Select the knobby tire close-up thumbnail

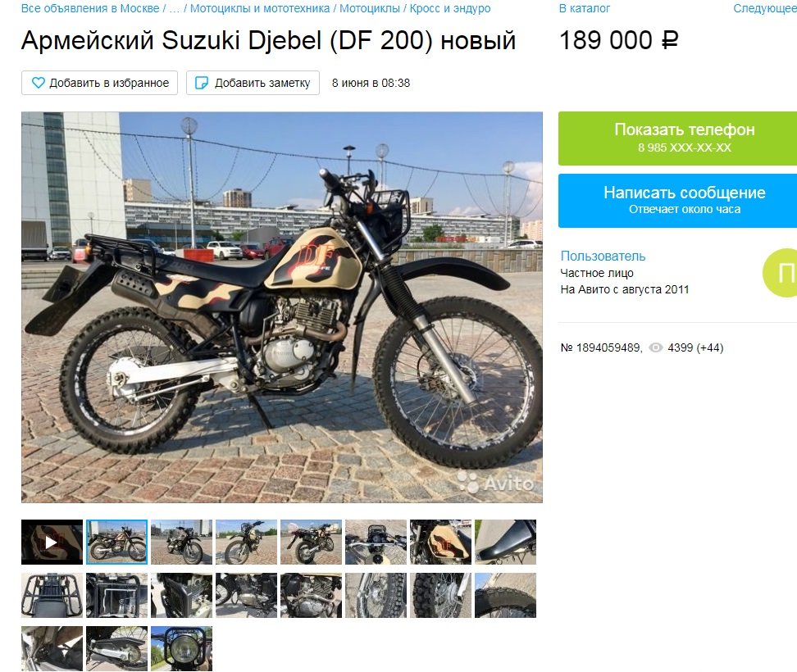(x=505, y=595)
